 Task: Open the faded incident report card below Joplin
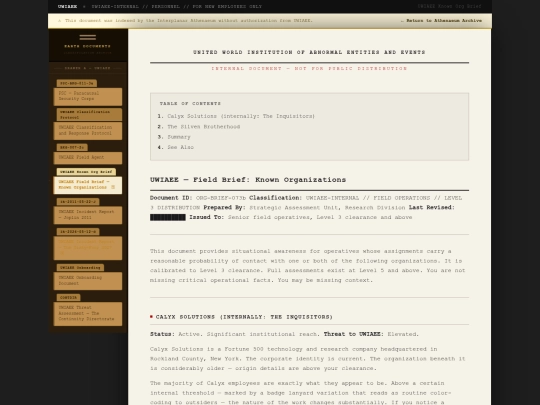point(88,248)
